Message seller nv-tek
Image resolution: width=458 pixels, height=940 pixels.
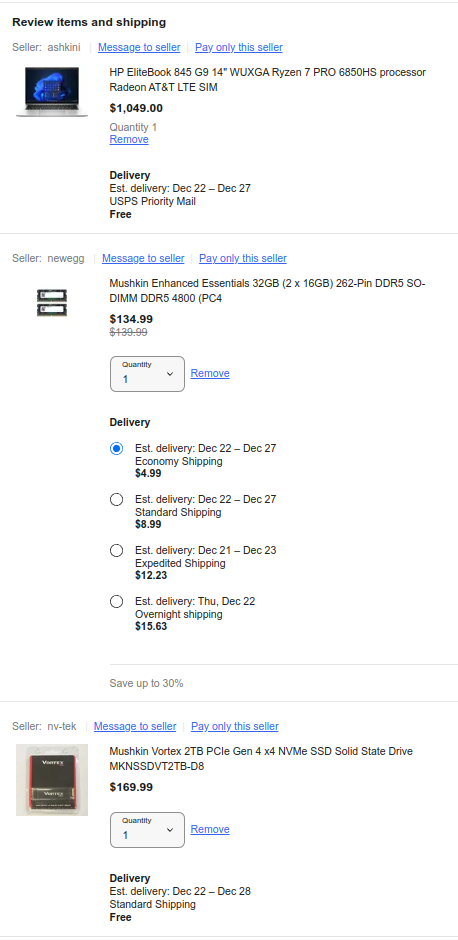pyautogui.click(x=135, y=727)
